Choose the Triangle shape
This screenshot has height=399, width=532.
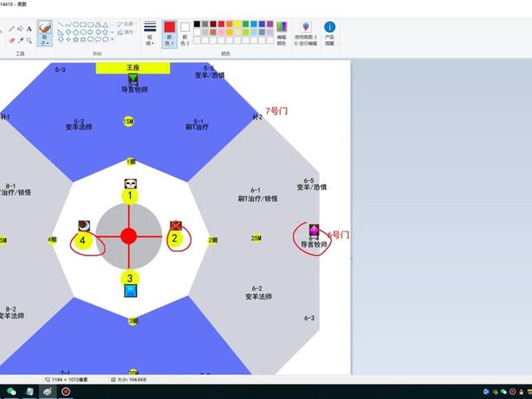click(x=106, y=25)
